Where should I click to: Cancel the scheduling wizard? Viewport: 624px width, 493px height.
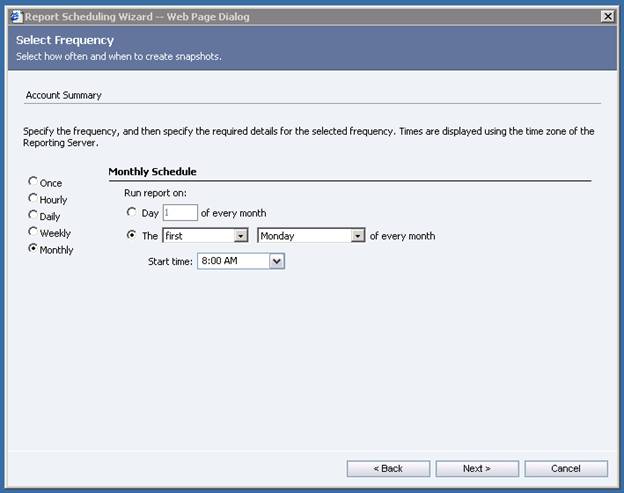tap(565, 468)
